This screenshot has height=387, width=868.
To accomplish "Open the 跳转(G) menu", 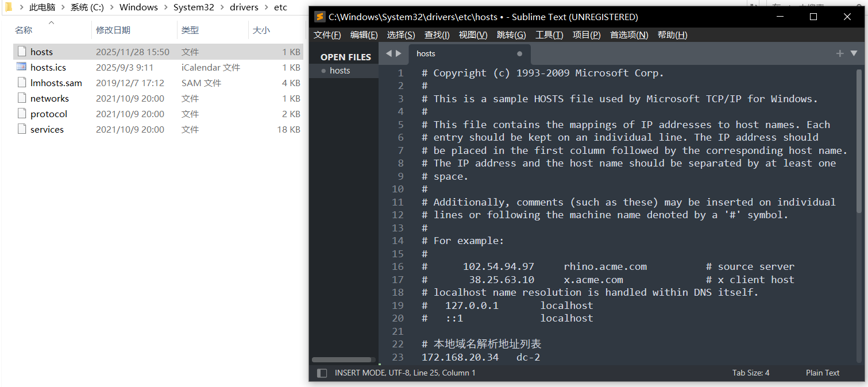I will (x=511, y=35).
